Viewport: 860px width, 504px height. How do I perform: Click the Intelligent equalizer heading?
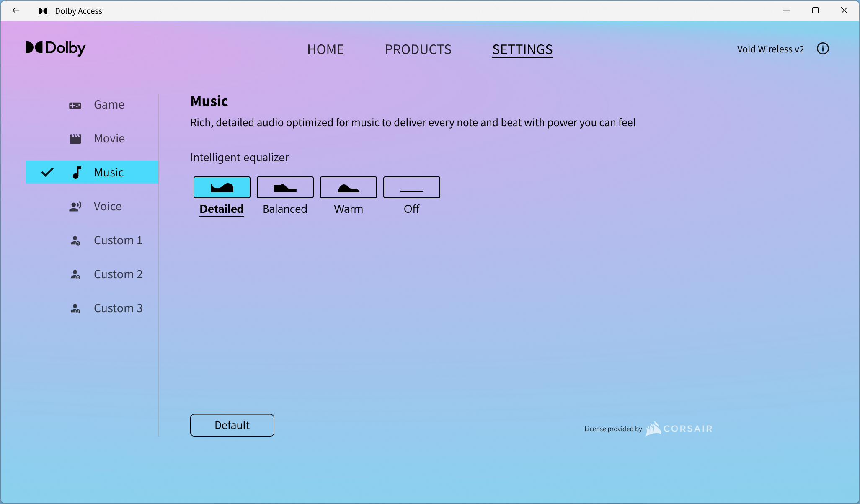[239, 158]
